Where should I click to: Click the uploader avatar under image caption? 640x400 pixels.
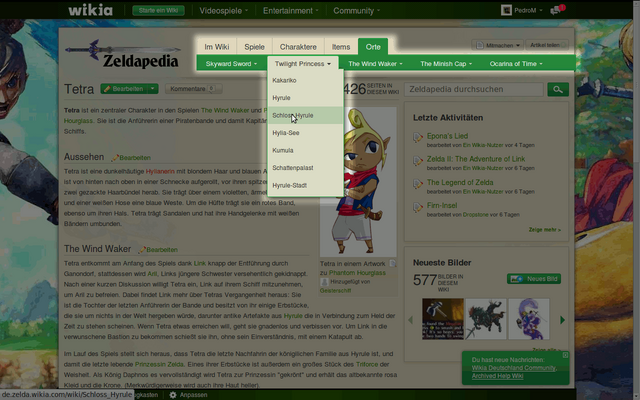coord(324,282)
